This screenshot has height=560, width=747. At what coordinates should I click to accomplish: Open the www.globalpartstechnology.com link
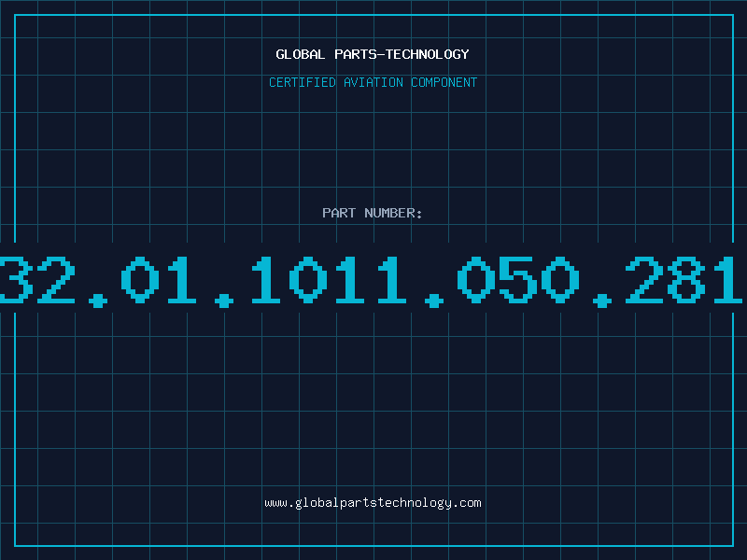pos(373,503)
